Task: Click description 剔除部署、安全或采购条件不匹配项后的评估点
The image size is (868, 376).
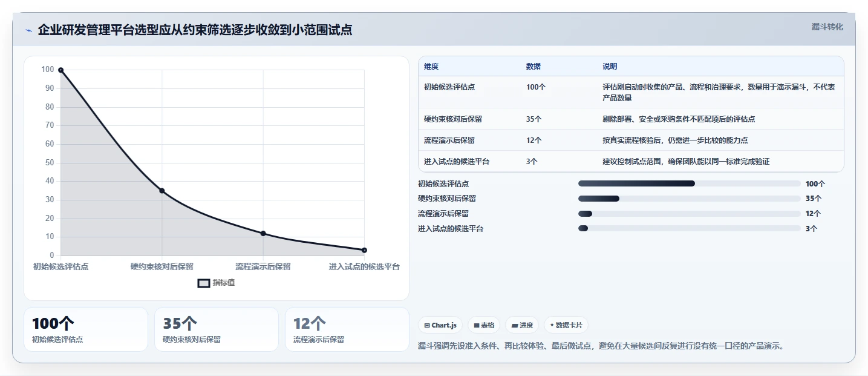Action: click(679, 119)
